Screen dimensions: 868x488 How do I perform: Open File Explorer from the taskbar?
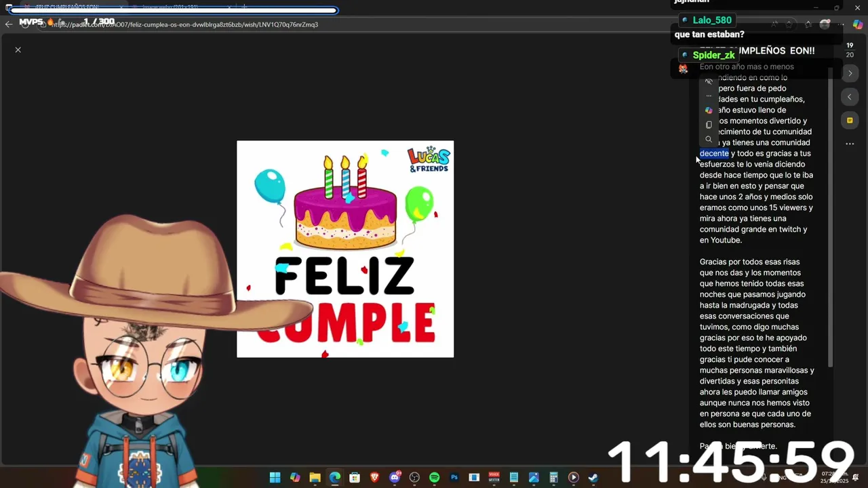pyautogui.click(x=315, y=477)
